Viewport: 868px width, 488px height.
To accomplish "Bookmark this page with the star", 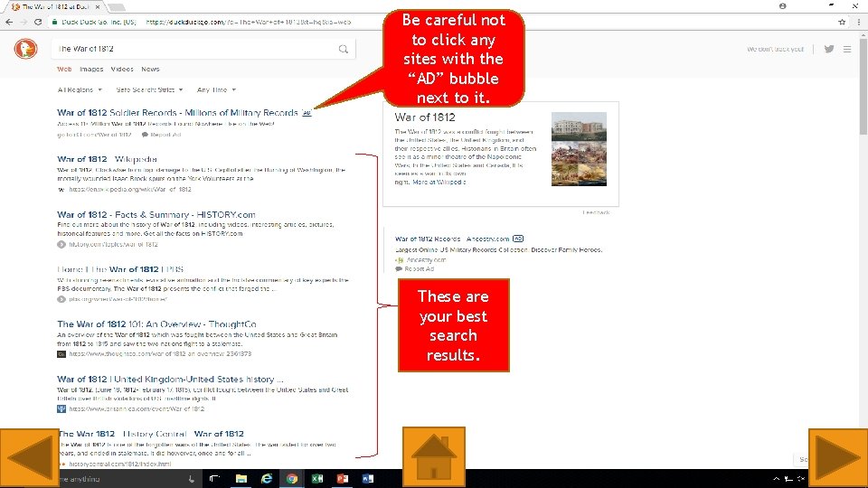I will pos(842,22).
